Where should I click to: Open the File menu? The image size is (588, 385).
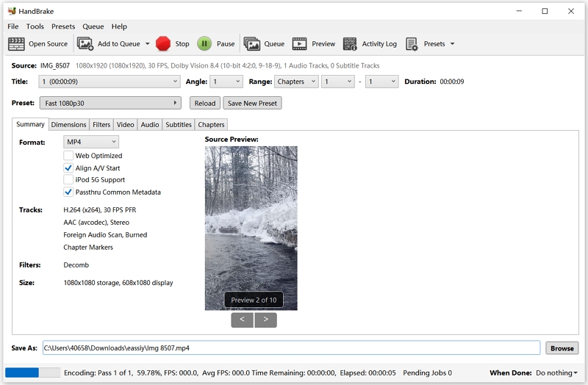[x=12, y=26]
